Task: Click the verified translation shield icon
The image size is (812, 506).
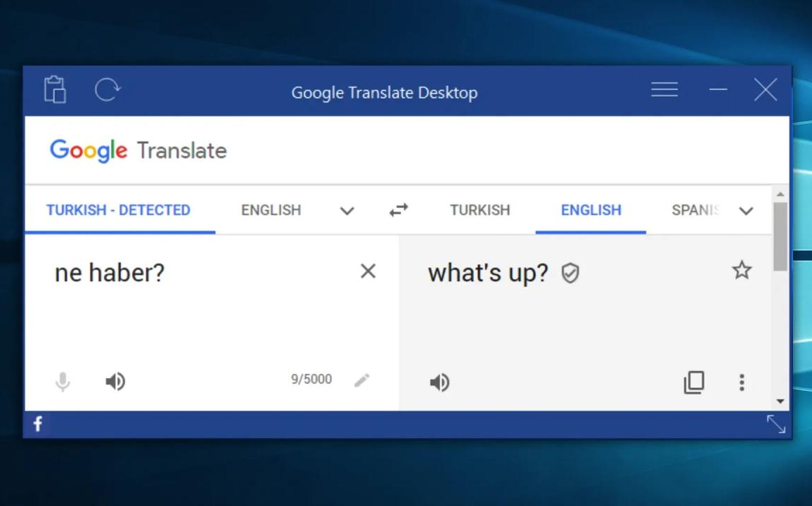Action: [570, 273]
